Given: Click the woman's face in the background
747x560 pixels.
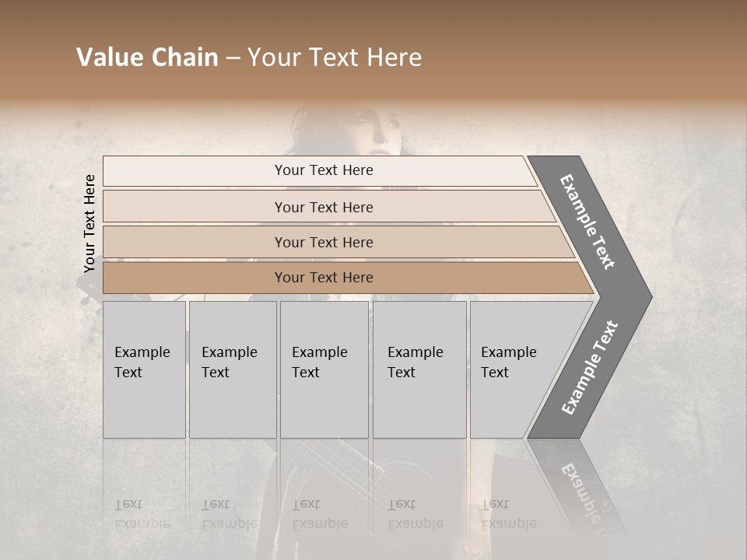Looking at the screenshot, I should [372, 131].
